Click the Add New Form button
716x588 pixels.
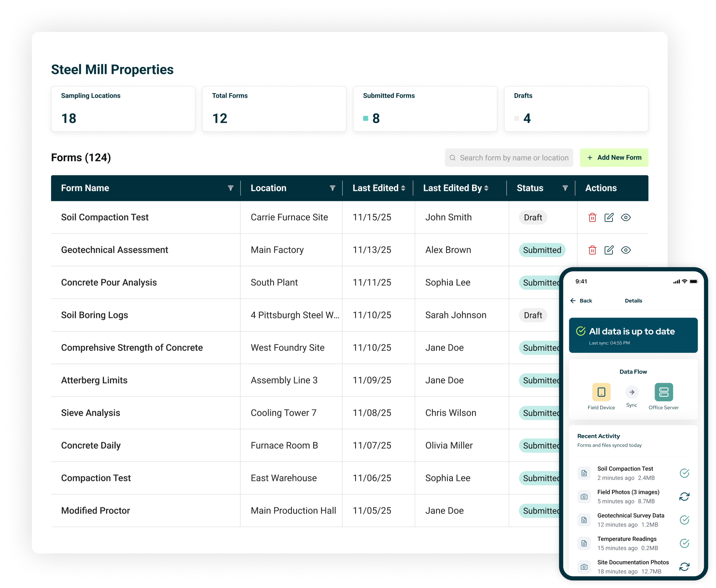click(x=614, y=158)
